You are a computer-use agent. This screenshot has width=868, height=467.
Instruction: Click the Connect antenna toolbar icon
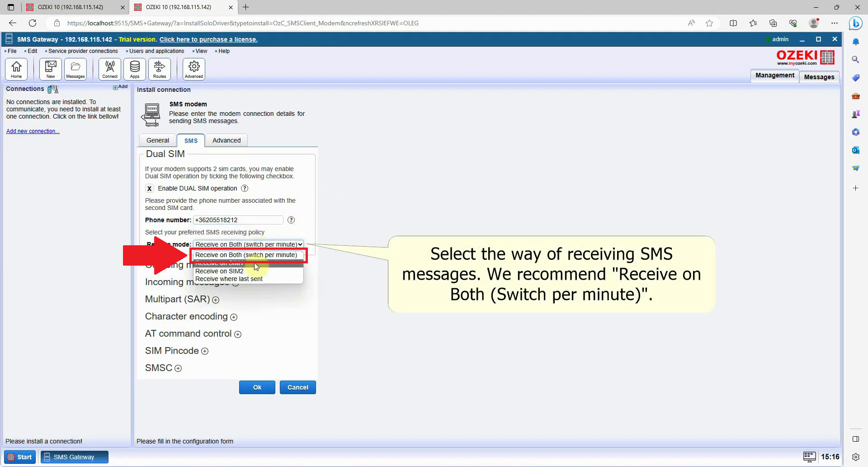click(110, 69)
